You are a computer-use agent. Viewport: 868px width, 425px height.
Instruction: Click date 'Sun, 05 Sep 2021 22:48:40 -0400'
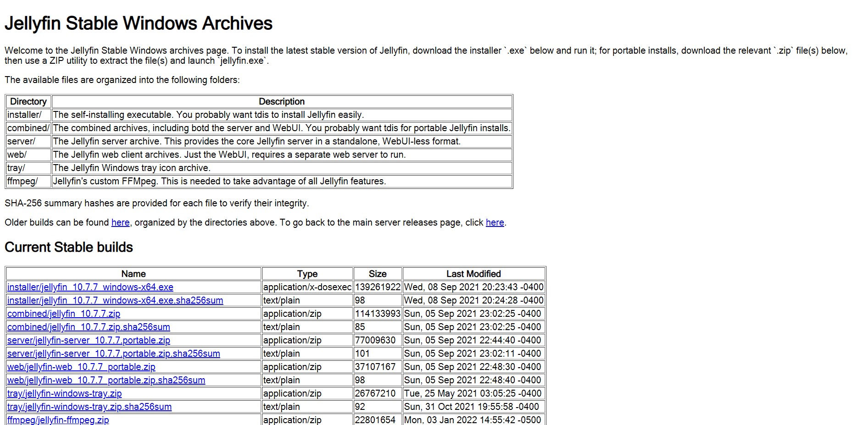coord(474,380)
